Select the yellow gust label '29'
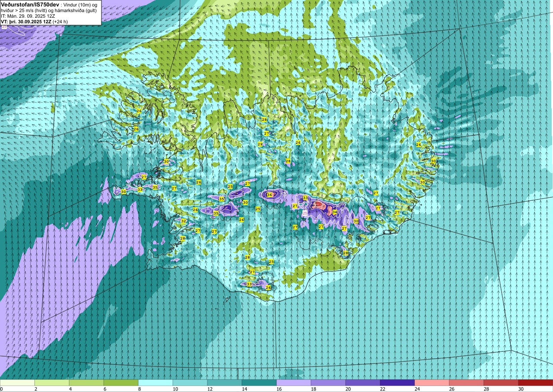The width and height of the screenshot is (553, 392). coord(260,144)
